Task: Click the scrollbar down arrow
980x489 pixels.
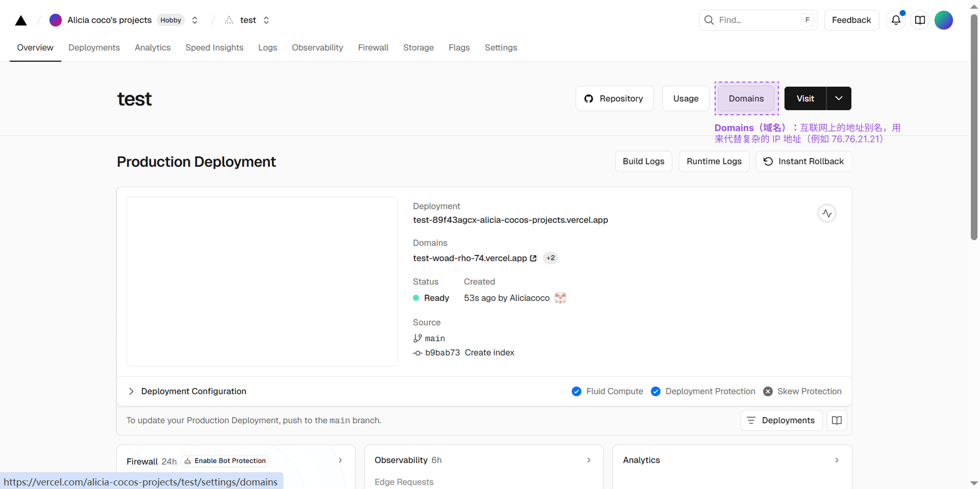Action: coord(974,483)
